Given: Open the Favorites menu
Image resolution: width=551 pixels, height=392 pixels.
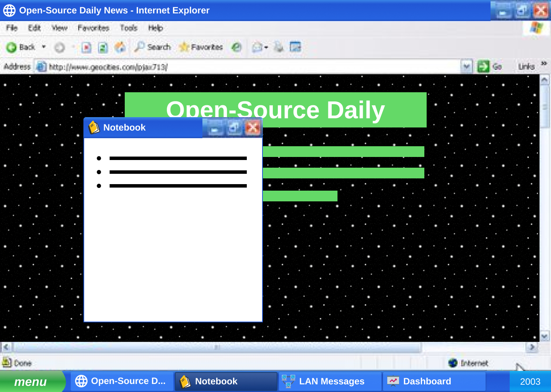Looking at the screenshot, I should 93,28.
